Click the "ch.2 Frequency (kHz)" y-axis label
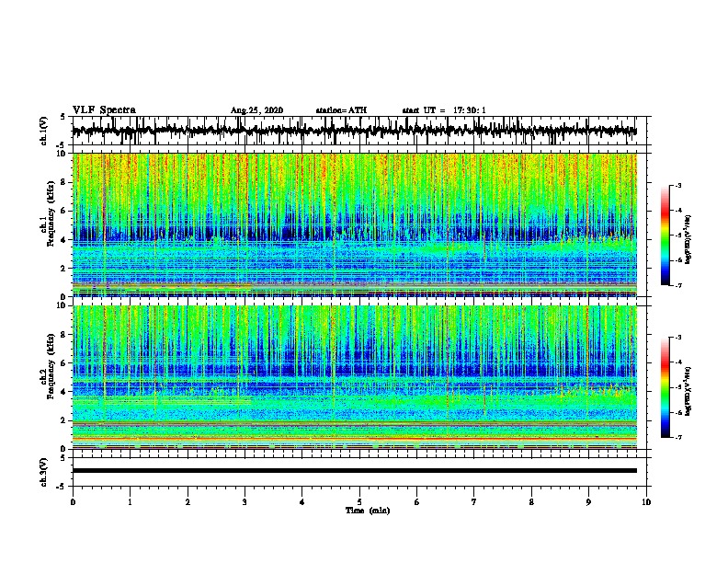728x563 pixels. coord(48,366)
